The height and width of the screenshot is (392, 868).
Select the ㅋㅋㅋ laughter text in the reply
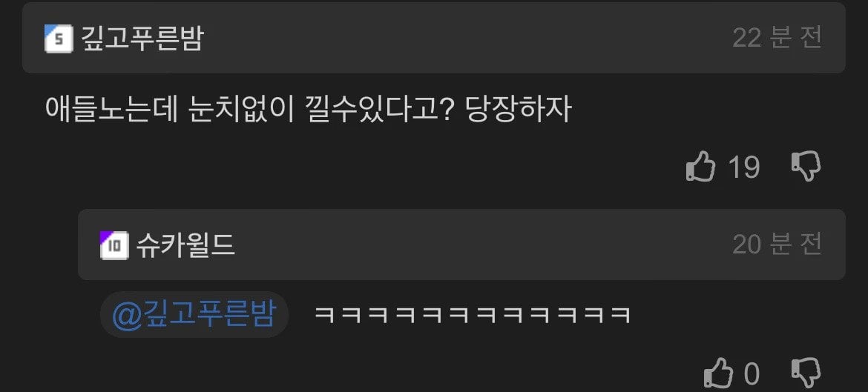473,315
